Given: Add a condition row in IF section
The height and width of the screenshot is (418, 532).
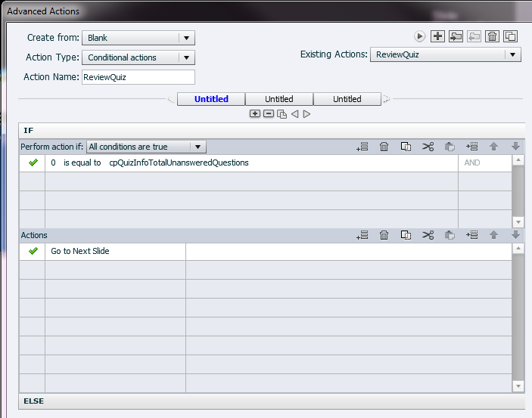Looking at the screenshot, I should coord(362,147).
